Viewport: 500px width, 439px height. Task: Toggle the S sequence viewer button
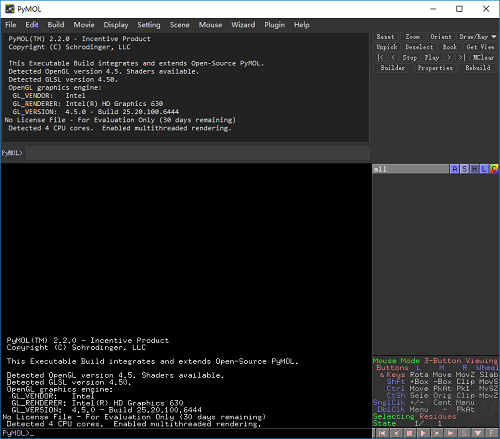point(464,433)
